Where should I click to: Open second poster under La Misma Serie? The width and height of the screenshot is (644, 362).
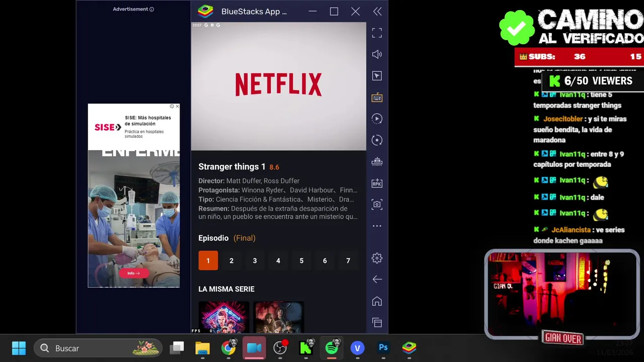point(278,317)
